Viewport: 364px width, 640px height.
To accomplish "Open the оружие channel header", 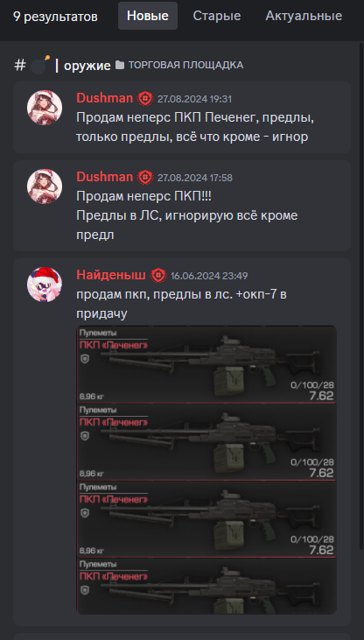I will [87, 66].
